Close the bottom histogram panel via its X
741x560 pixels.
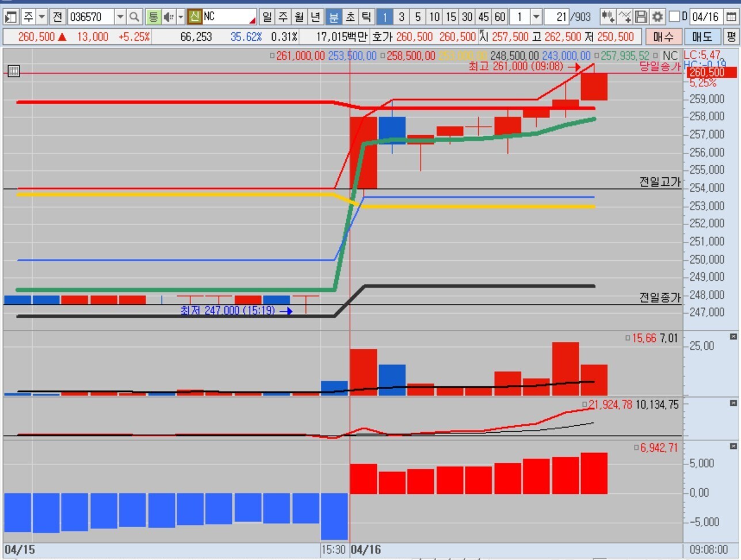point(734,446)
